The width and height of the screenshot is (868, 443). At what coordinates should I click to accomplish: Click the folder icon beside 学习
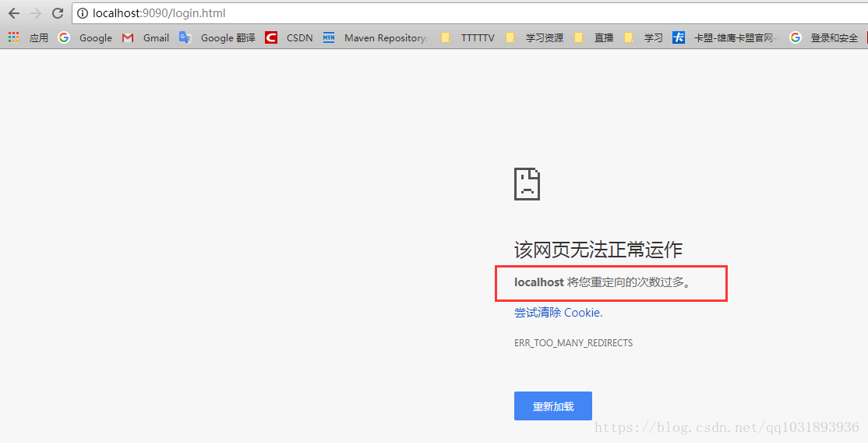[x=629, y=37]
